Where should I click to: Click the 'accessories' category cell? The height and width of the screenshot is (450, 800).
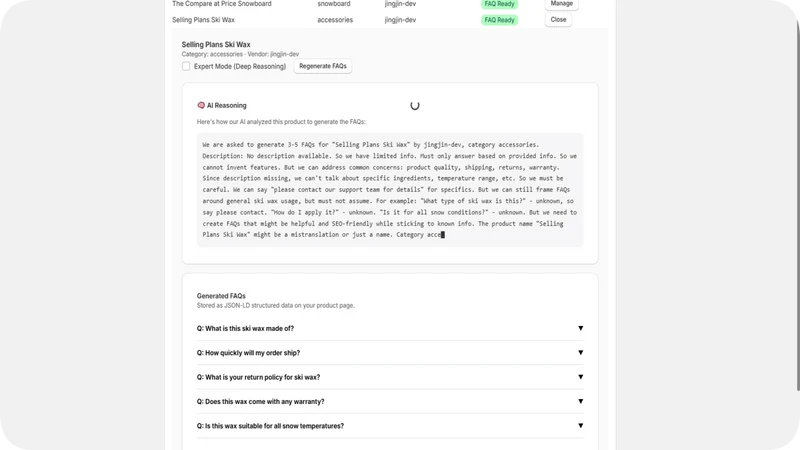click(x=335, y=20)
